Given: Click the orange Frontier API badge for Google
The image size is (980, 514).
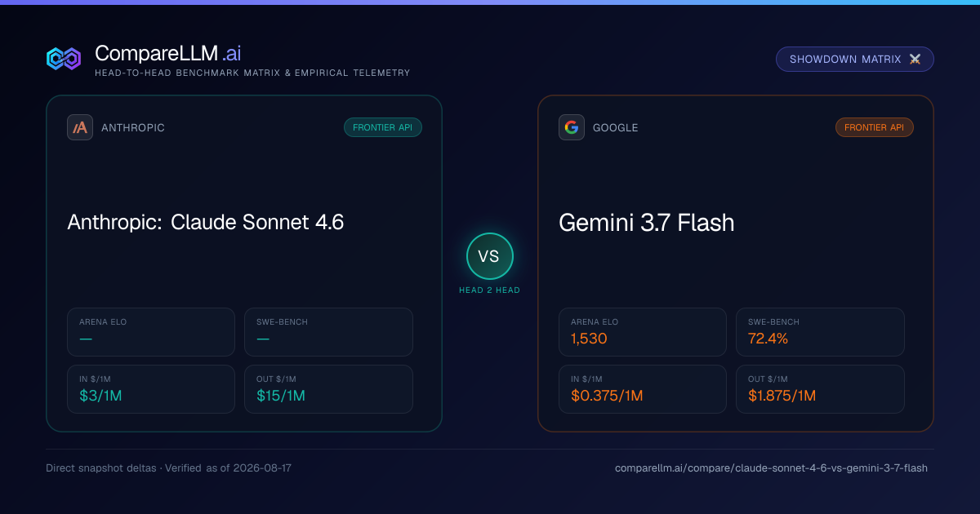Looking at the screenshot, I should point(875,127).
